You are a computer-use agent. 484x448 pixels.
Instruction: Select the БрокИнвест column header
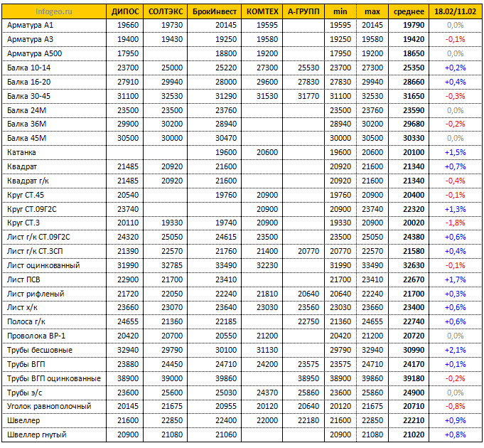(215, 11)
